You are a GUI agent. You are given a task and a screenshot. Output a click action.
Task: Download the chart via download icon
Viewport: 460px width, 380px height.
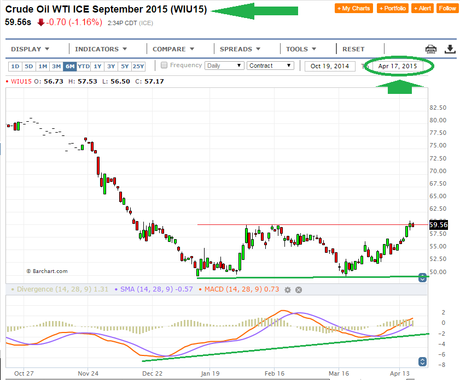coord(450,49)
